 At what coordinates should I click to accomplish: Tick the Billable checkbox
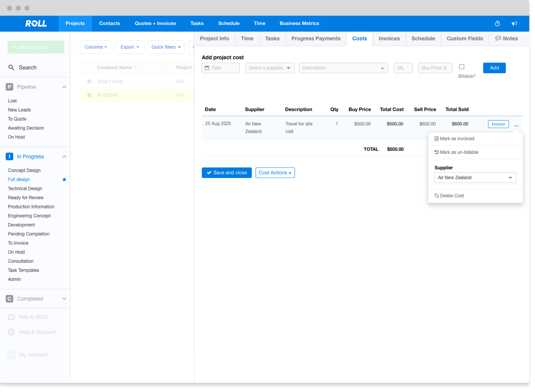[462, 67]
